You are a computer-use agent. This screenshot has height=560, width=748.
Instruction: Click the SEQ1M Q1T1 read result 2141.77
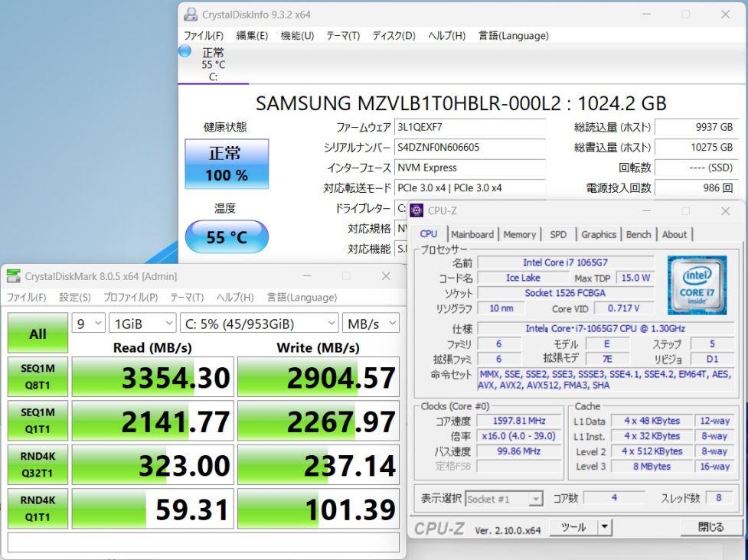[x=152, y=420]
